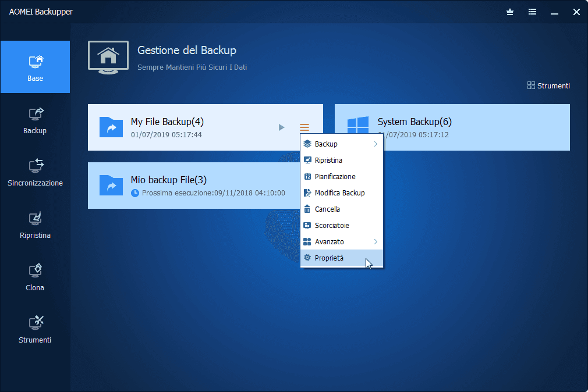The width and height of the screenshot is (588, 392).
Task: Expand the Avanzato submenu
Action: 342,242
